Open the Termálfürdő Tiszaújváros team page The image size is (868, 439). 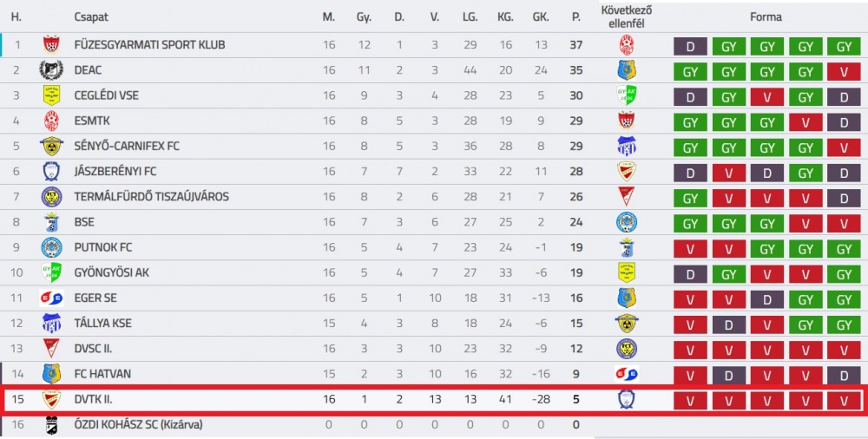[152, 197]
